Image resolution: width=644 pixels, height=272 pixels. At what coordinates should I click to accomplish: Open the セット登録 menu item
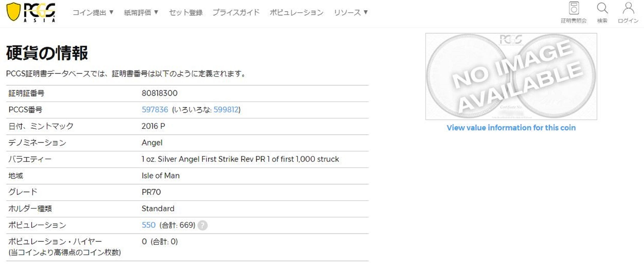click(186, 12)
